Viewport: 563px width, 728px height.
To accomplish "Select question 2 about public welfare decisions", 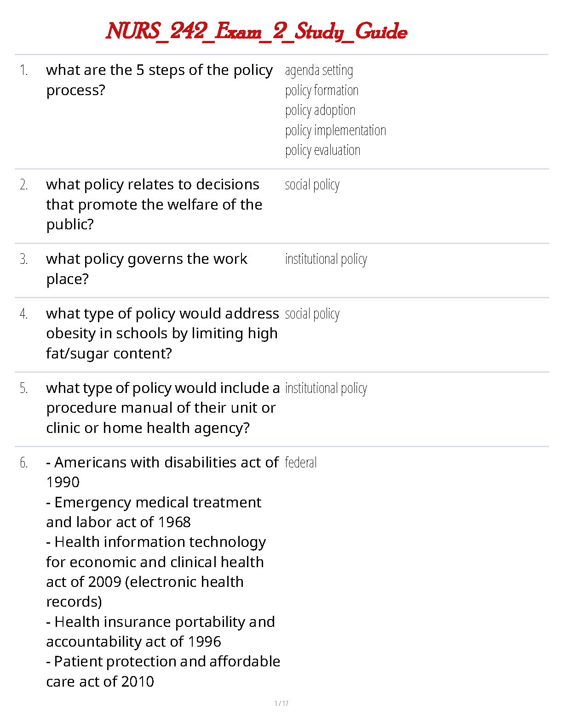I will pos(154,204).
